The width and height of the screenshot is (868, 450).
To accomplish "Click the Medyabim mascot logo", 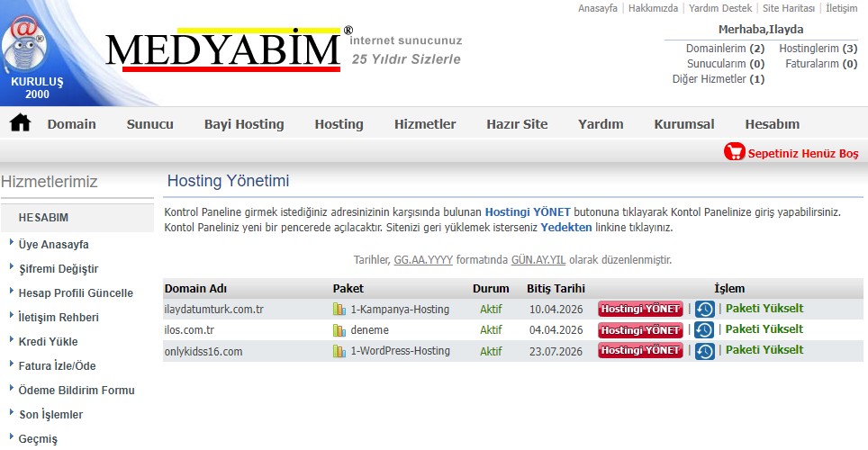I will coord(23,43).
